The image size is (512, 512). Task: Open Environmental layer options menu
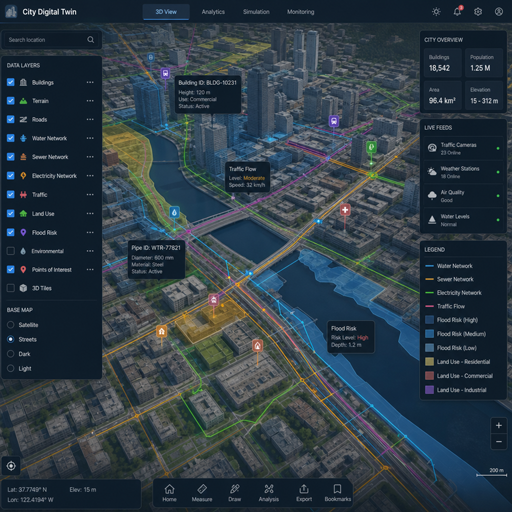(90, 251)
